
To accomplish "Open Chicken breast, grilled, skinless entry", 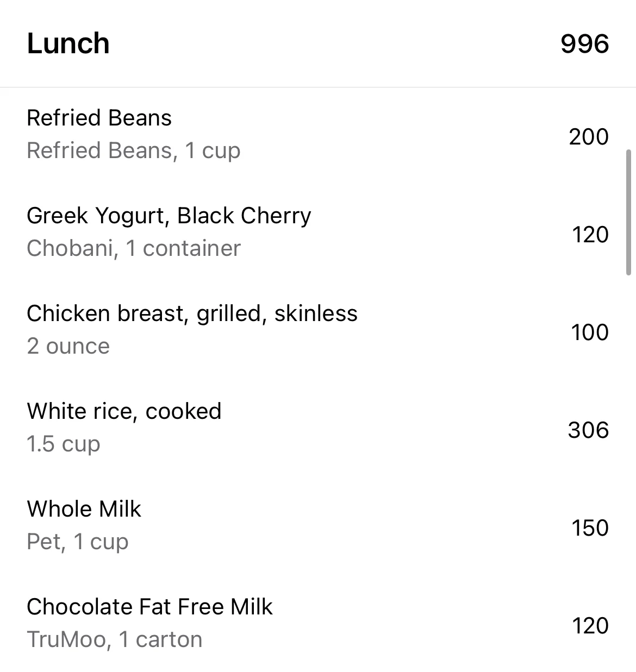I will (x=318, y=330).
